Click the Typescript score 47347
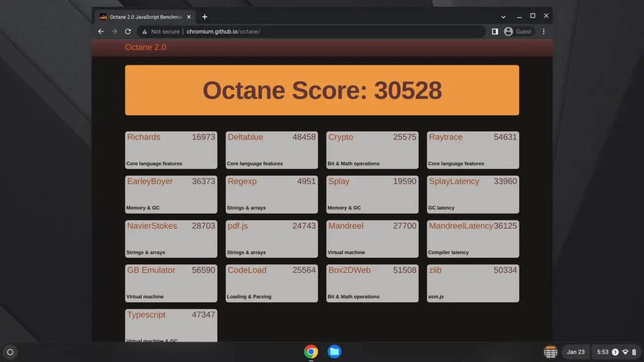 [x=203, y=315]
